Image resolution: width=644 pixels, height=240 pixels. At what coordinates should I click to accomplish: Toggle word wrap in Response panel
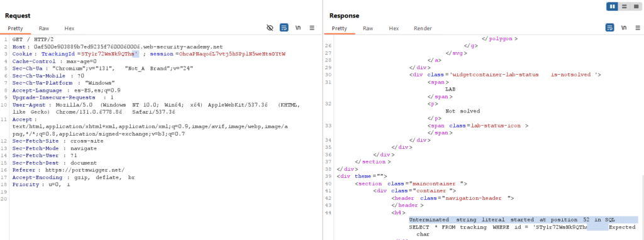(610, 28)
